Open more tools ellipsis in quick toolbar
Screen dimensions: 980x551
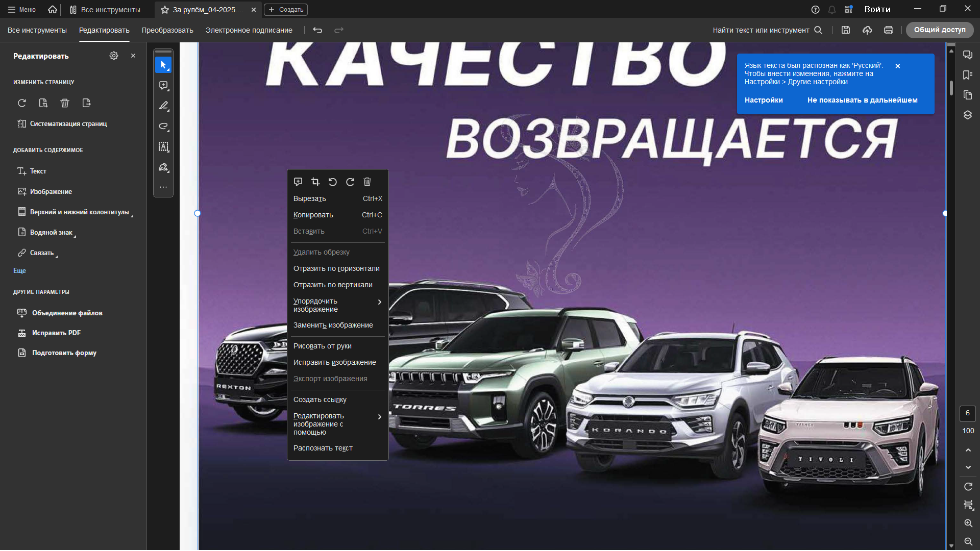pos(163,187)
